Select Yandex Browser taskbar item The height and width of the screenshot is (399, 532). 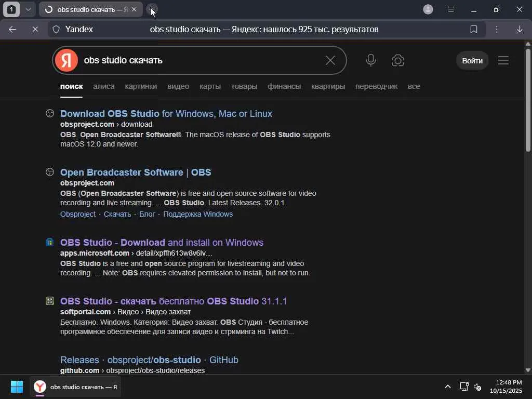pos(75,387)
